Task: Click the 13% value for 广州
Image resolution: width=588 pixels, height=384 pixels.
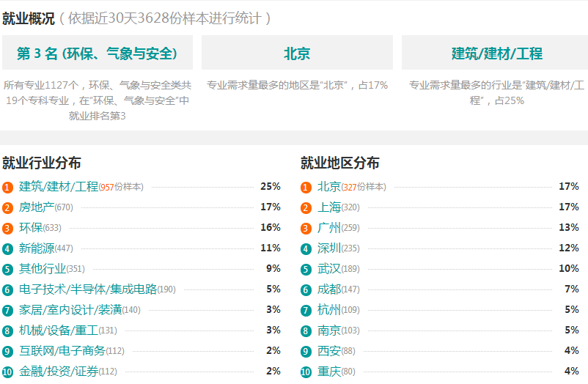Action: pyautogui.click(x=569, y=228)
